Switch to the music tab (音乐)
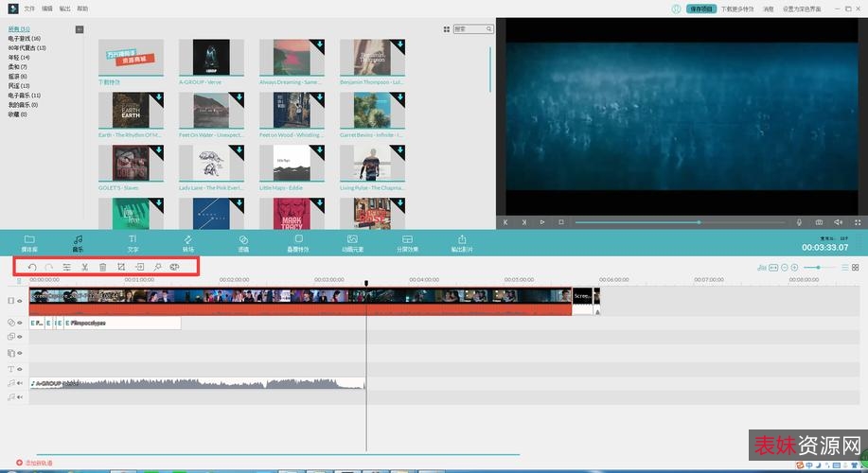Viewport: 868px width, 473px height. [78, 243]
